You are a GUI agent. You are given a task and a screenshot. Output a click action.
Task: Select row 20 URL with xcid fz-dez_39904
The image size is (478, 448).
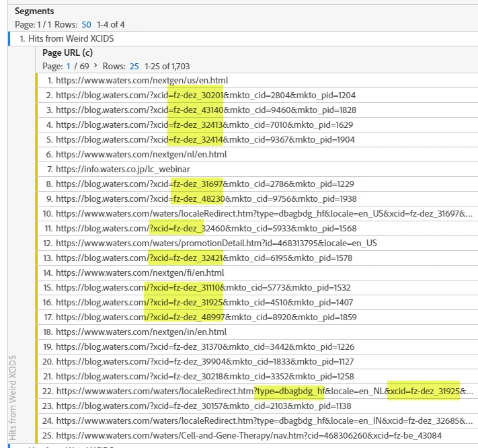205,361
